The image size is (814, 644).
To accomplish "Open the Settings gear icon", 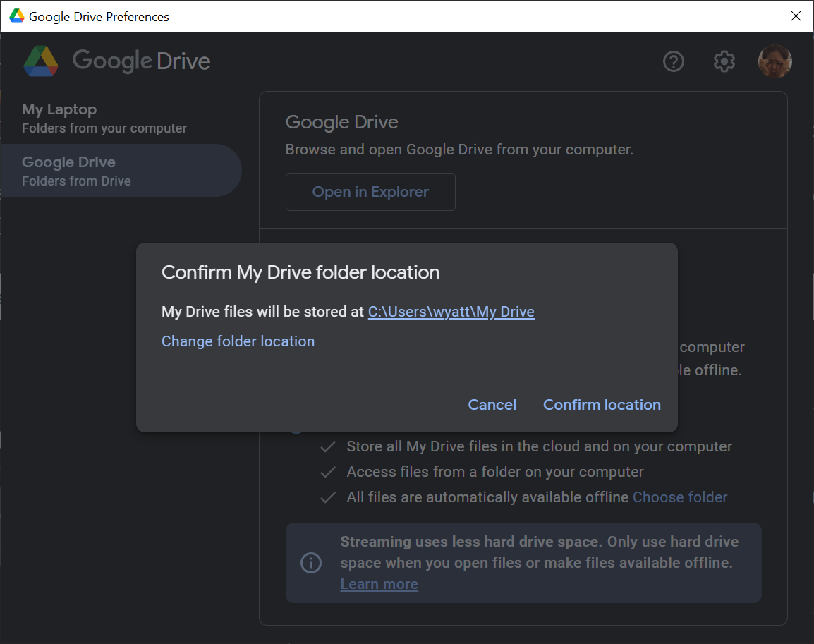I will 724,62.
